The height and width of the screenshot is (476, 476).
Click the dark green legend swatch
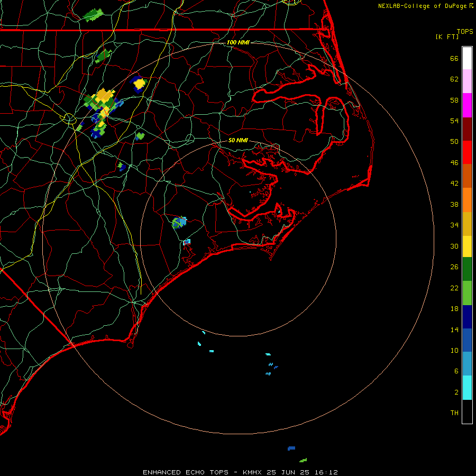(467, 269)
